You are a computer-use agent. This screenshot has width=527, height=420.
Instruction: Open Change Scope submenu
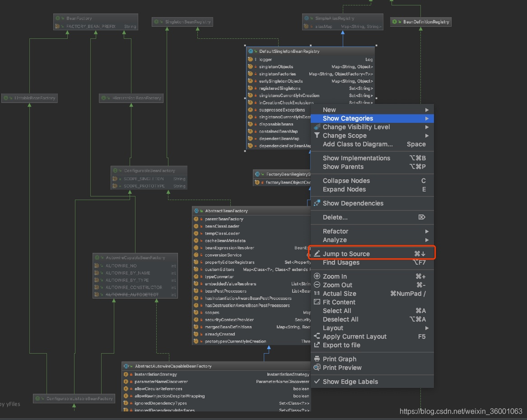pyautogui.click(x=372, y=136)
